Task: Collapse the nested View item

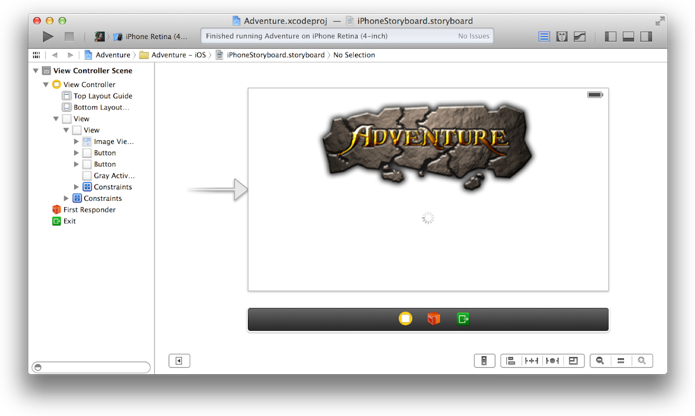Action: [66, 130]
